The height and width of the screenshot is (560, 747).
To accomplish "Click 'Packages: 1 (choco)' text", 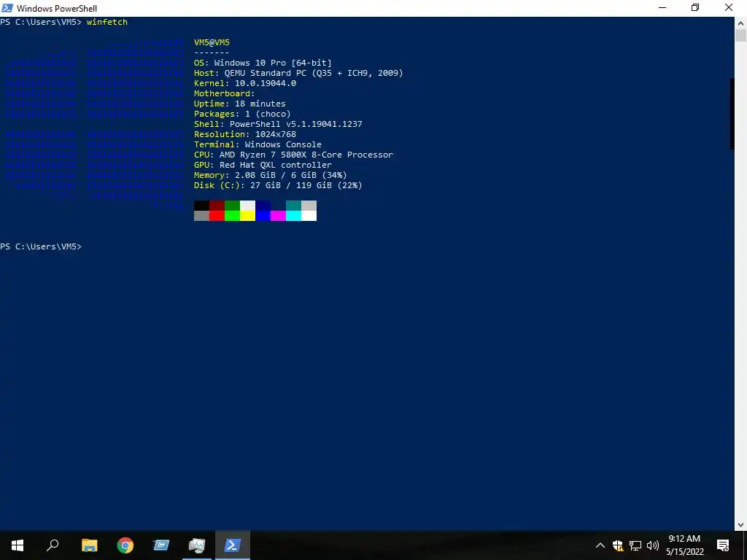I will pos(242,114).
